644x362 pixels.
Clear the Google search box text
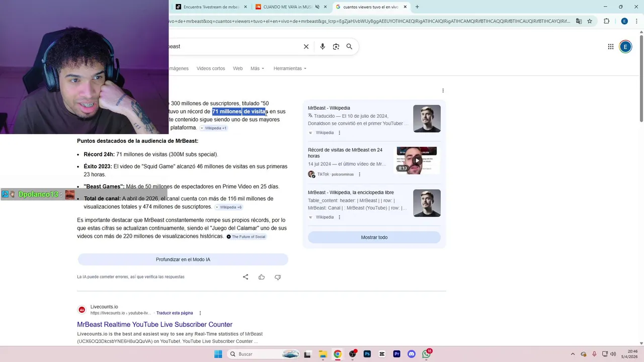click(306, 46)
